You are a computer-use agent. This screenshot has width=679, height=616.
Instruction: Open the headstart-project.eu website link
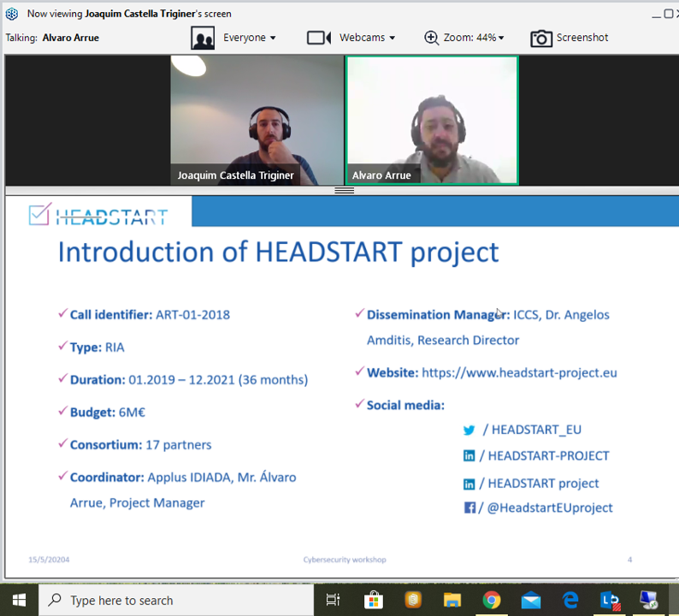(519, 372)
